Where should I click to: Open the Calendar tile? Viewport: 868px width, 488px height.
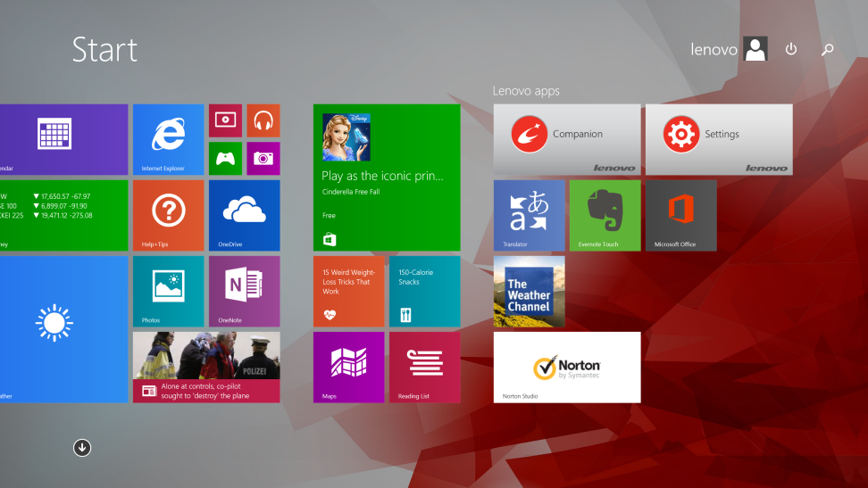coord(63,139)
